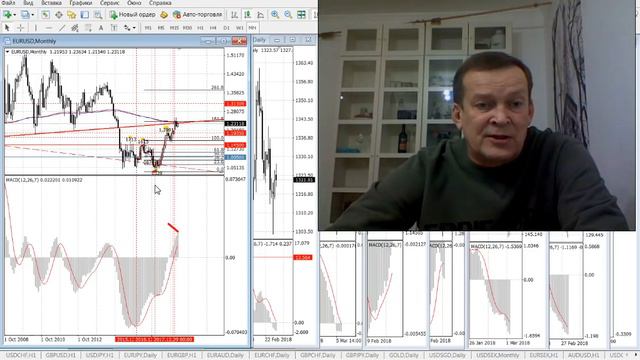Open the Файл menu
Image resolution: width=640 pixels, height=360 pixels.
[x=8, y=3]
